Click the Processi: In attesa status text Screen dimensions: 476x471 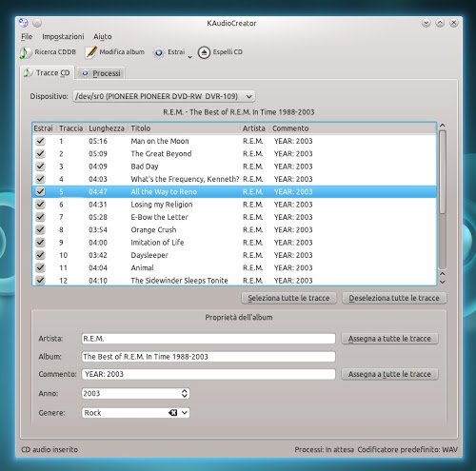point(324,450)
